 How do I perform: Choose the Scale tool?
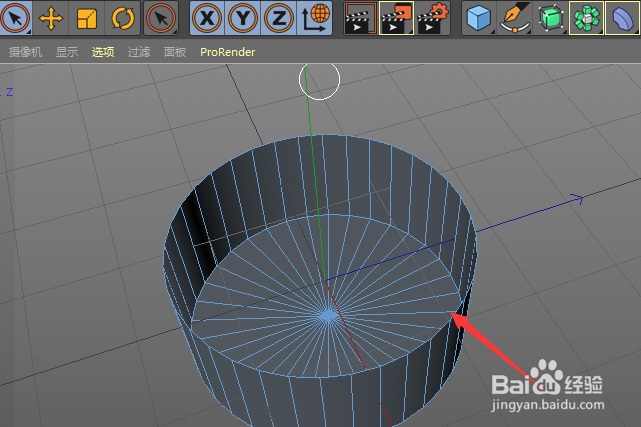pos(87,18)
